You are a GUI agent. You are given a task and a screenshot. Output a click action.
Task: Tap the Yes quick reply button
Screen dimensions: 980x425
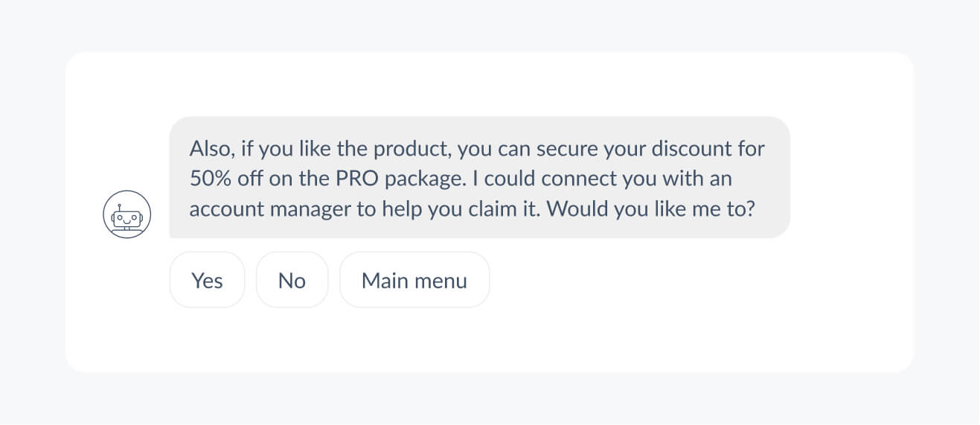(x=207, y=280)
